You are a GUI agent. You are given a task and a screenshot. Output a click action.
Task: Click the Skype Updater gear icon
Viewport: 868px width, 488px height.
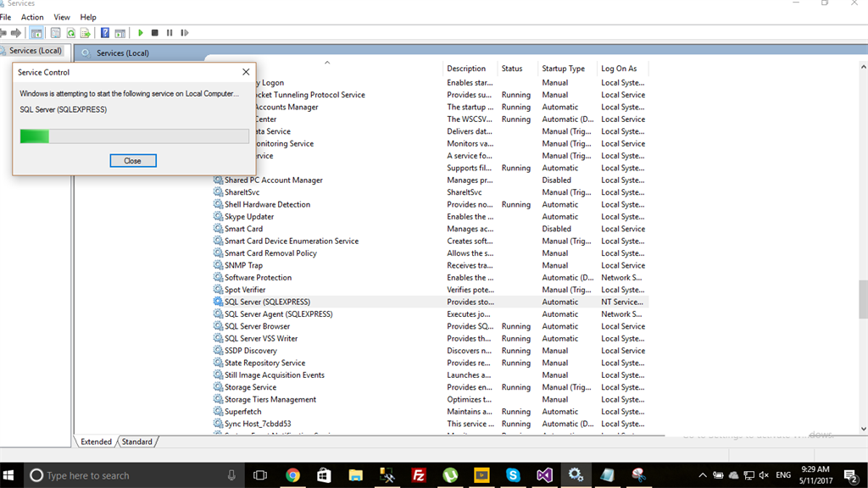[x=218, y=216]
